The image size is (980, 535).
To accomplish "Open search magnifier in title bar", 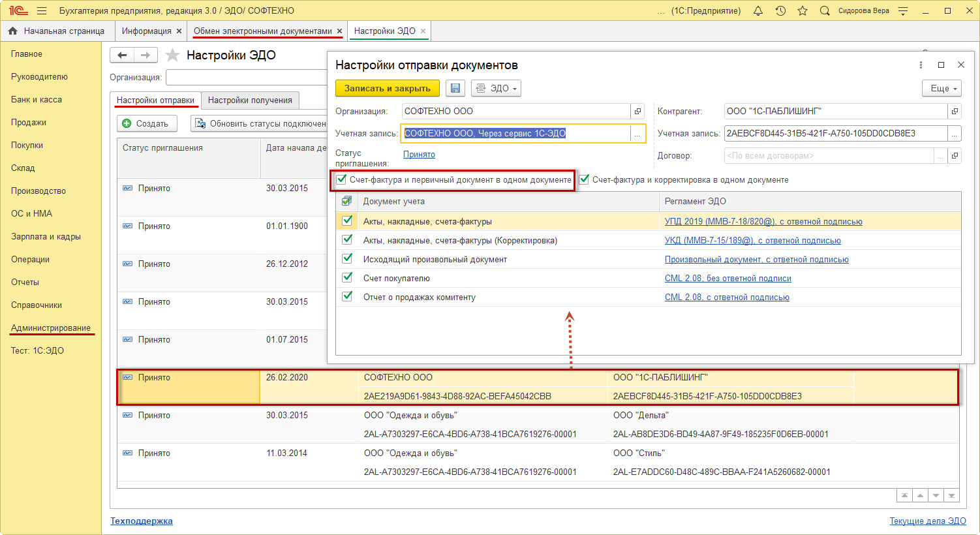I will [825, 11].
